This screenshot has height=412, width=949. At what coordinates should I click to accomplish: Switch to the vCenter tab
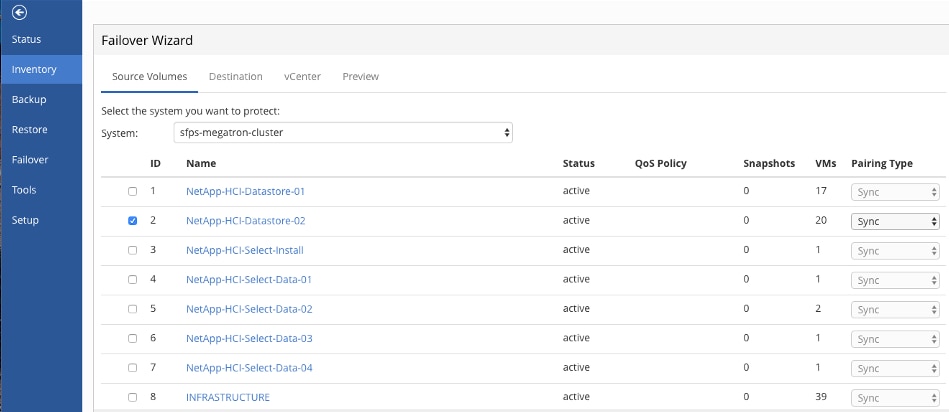pyautogui.click(x=302, y=77)
